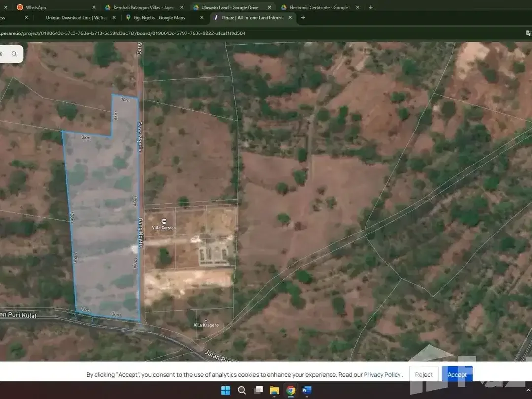
Task: Close the Electronic Certificate tab
Action: 357,7
